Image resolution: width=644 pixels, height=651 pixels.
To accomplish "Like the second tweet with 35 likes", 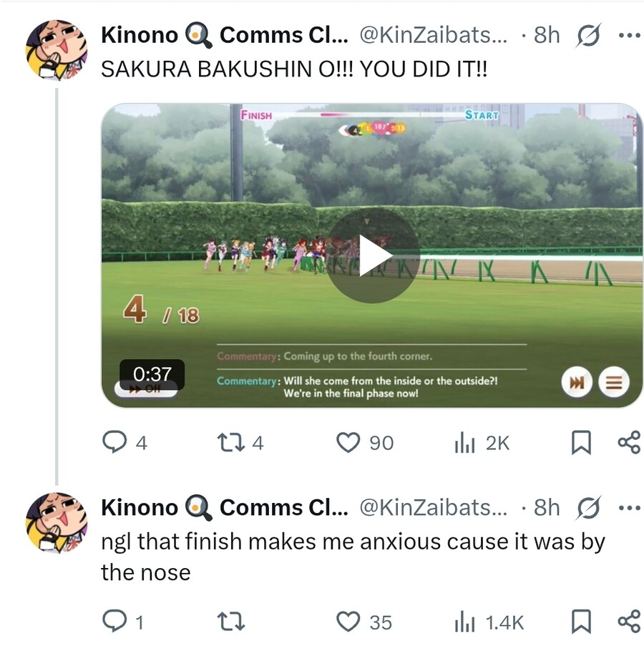I will 364,622.
